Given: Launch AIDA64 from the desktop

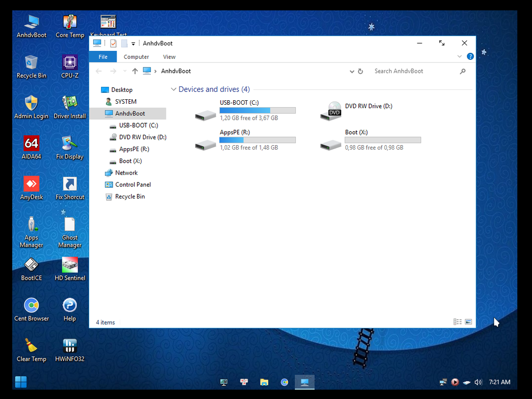Looking at the screenshot, I should pos(31,148).
